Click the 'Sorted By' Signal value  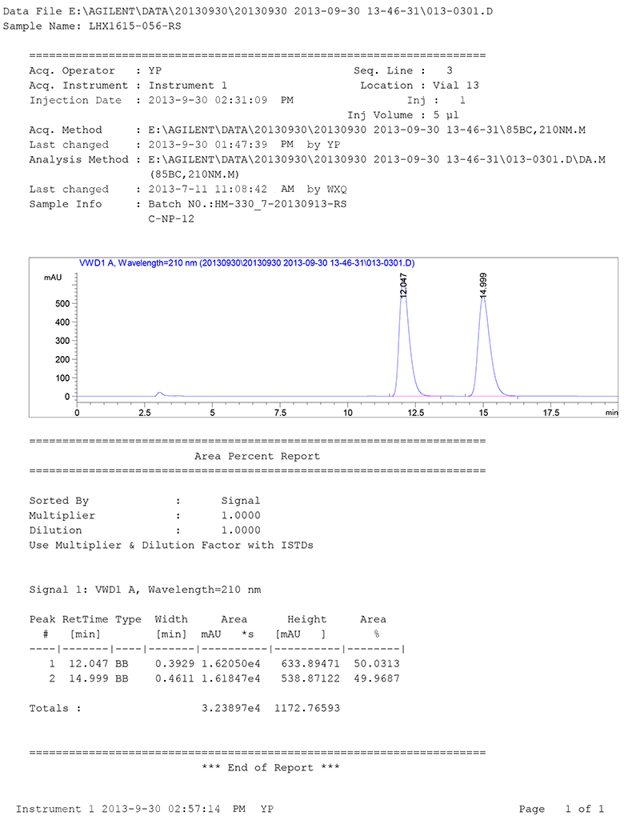[241, 501]
